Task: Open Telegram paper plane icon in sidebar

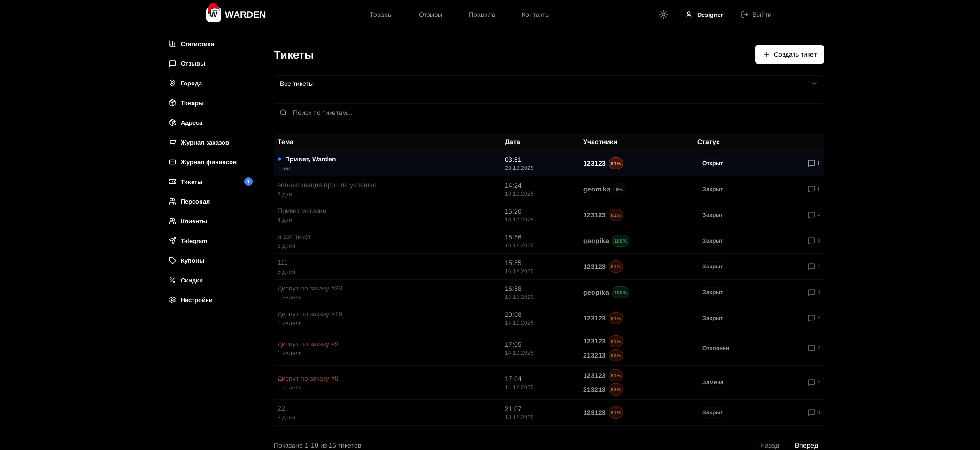Action: [x=172, y=241]
